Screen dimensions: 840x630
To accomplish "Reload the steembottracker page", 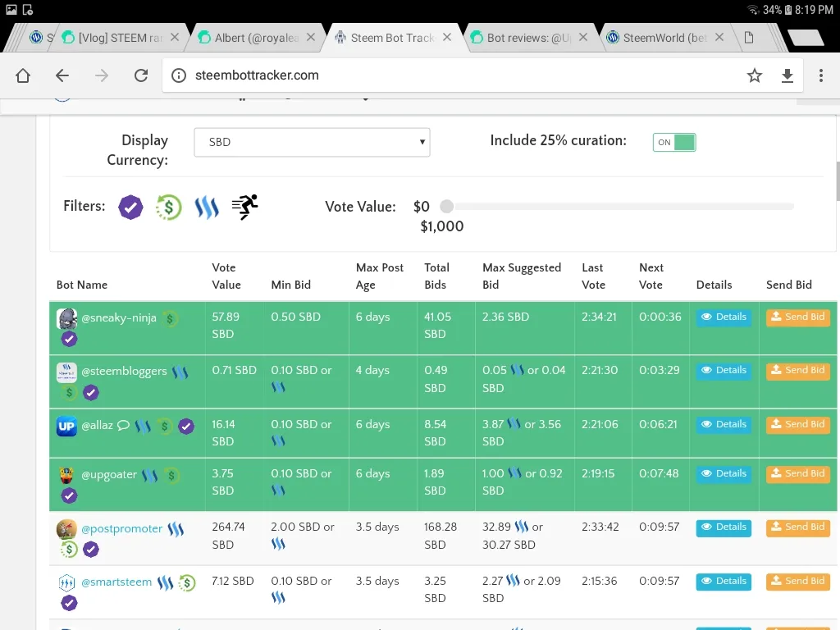I will [x=141, y=75].
